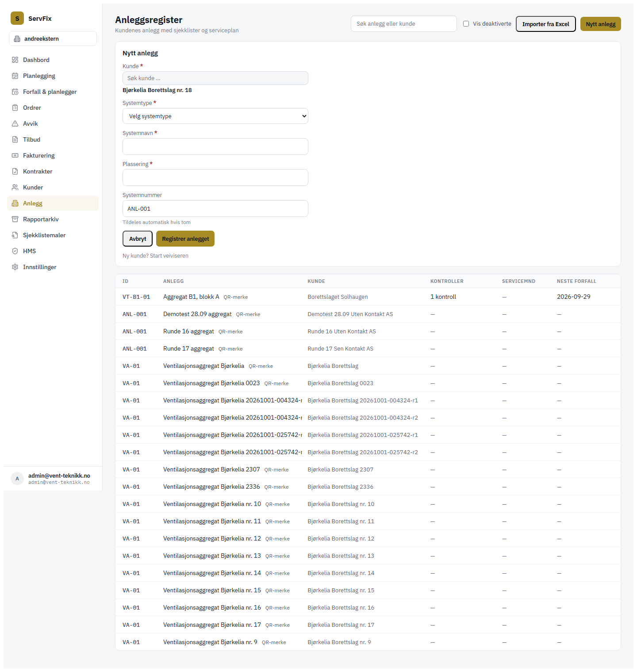Click the Innstillinger gear icon
Image resolution: width=637 pixels, height=672 pixels.
click(x=15, y=267)
